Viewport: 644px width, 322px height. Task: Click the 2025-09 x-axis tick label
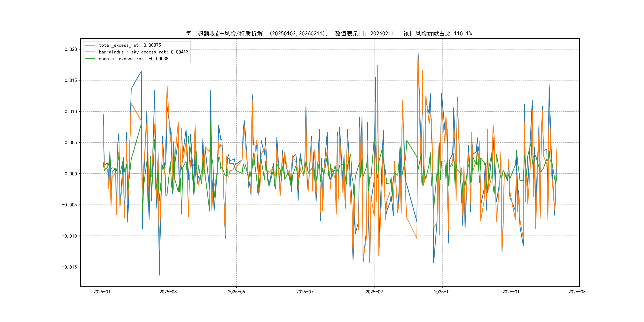click(x=374, y=292)
